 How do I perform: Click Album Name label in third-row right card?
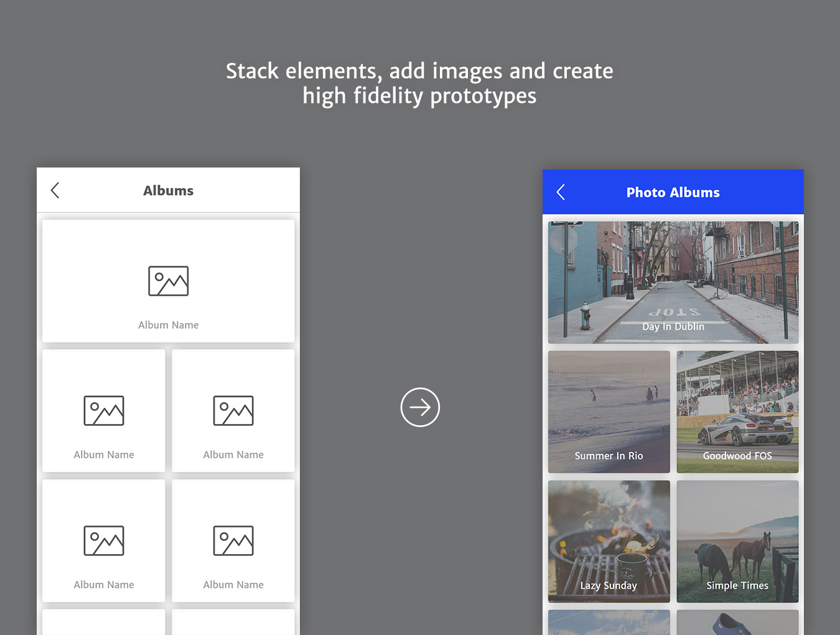pyautogui.click(x=233, y=585)
